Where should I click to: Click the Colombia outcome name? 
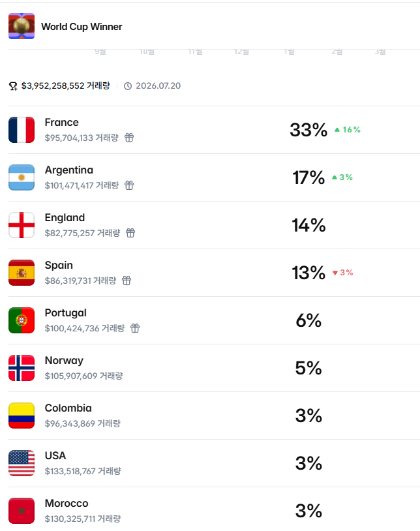pyautogui.click(x=68, y=408)
